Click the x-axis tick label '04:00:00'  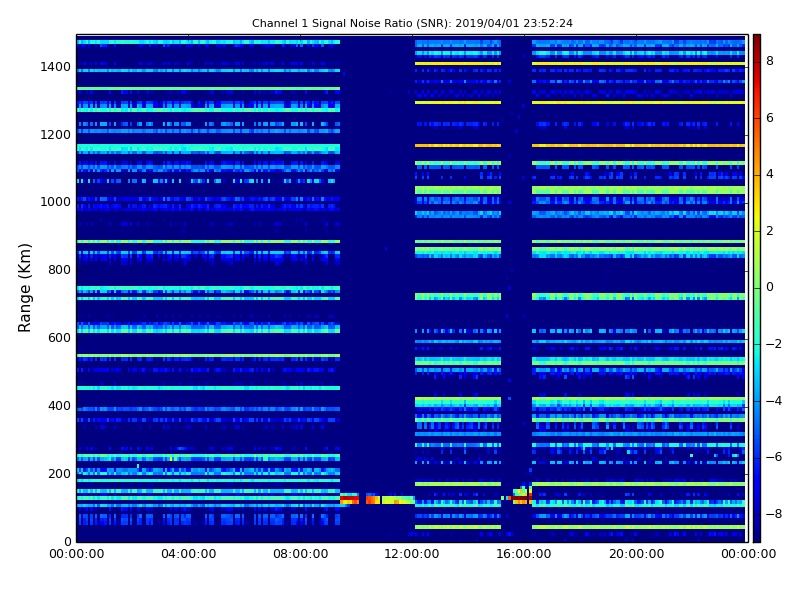[188, 554]
